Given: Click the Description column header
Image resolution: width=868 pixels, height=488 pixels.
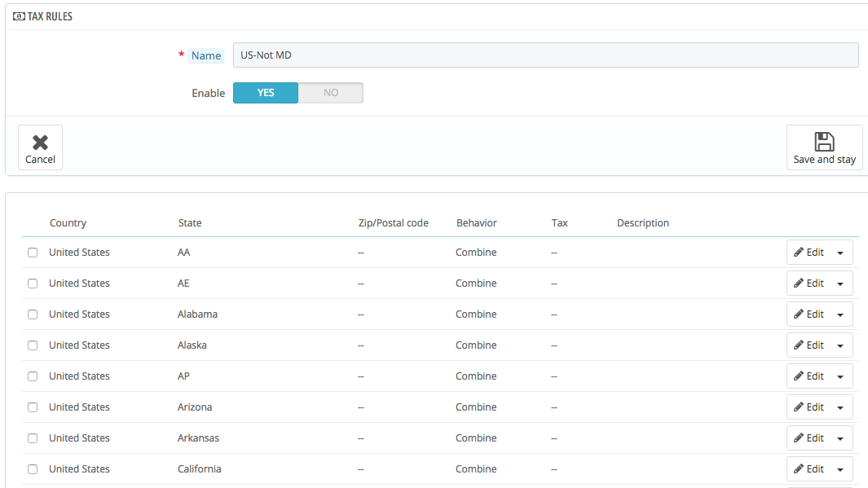Looking at the screenshot, I should click(x=643, y=223).
